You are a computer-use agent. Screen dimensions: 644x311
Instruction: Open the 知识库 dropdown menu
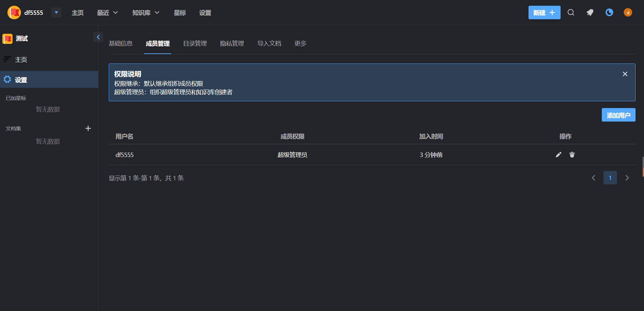[145, 12]
